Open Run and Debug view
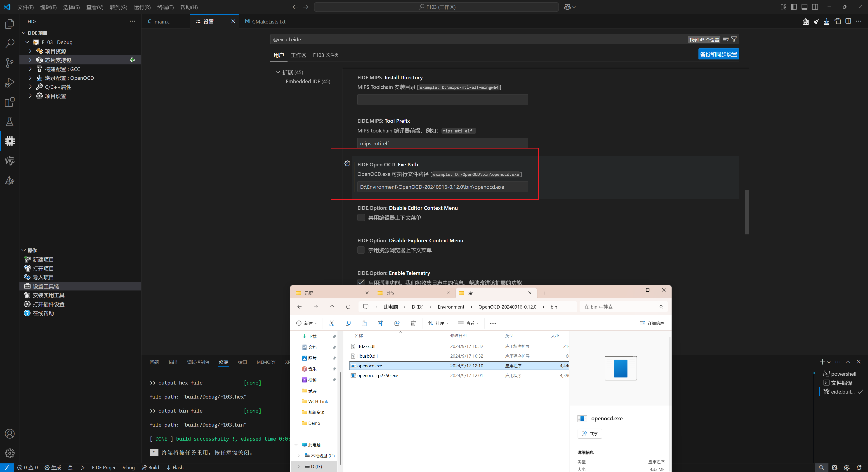 point(10,83)
